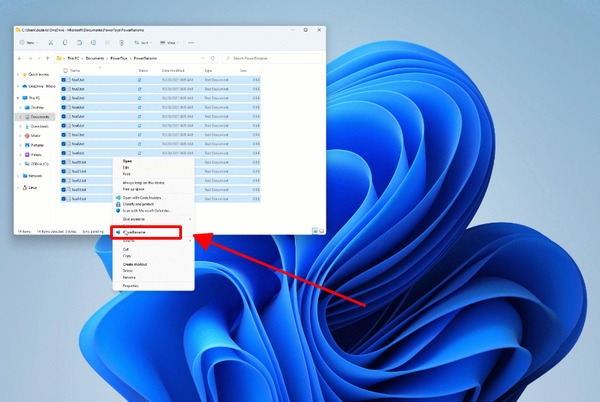The width and height of the screenshot is (600, 402).
Task: Click the Documents breadcrumb in address bar
Action: click(95, 59)
